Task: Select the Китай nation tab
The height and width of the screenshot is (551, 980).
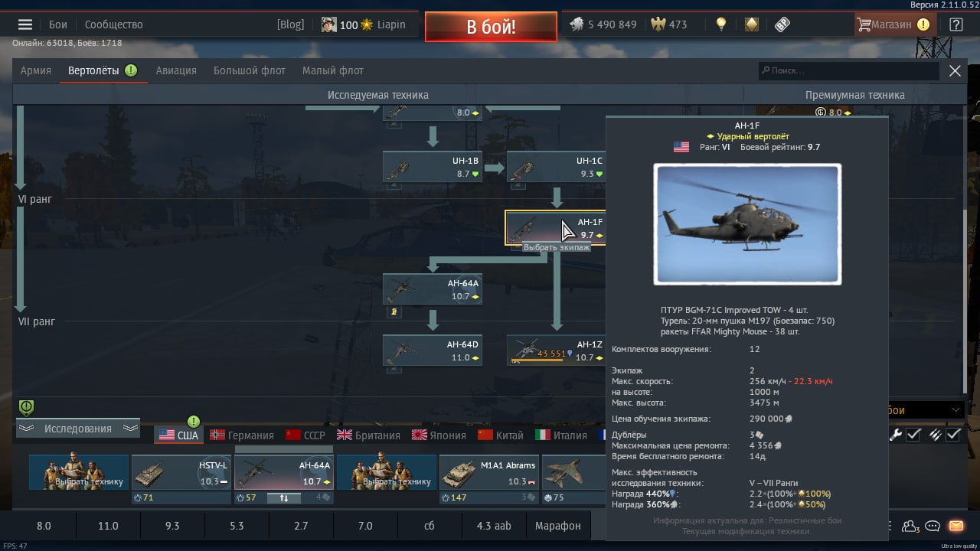Action: point(501,435)
